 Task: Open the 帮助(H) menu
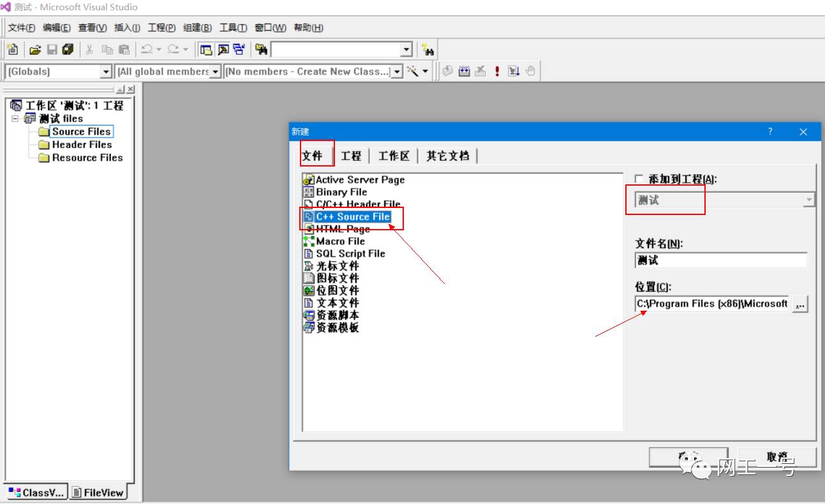308,27
